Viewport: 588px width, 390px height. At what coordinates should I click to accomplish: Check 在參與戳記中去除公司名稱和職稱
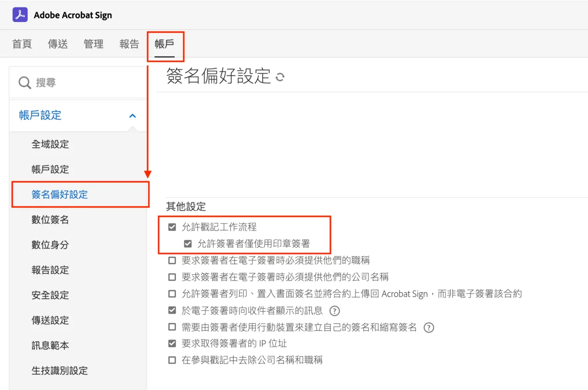coord(172,360)
